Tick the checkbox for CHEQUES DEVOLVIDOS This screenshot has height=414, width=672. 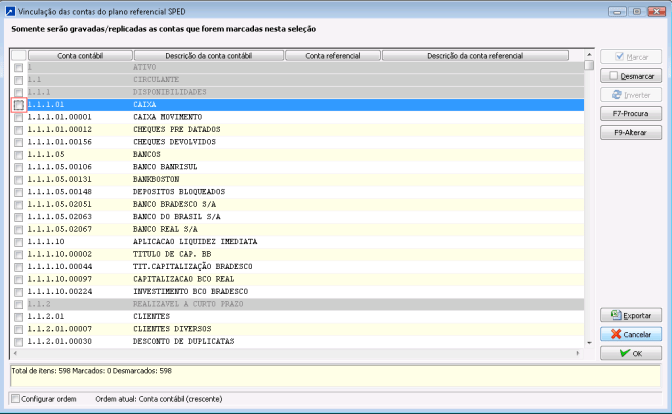[x=18, y=142]
